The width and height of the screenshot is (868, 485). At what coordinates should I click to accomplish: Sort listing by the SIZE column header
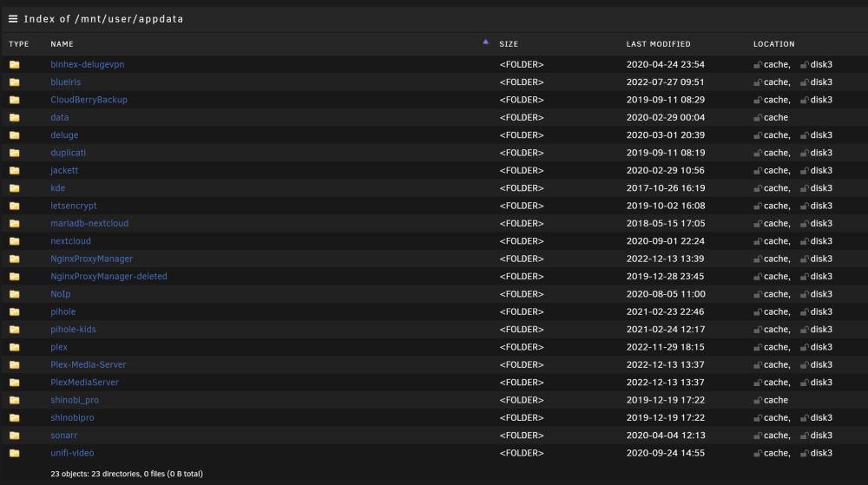click(509, 44)
